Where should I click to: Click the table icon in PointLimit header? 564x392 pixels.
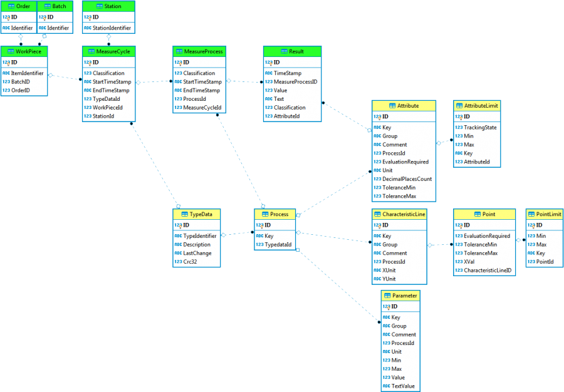click(x=532, y=214)
